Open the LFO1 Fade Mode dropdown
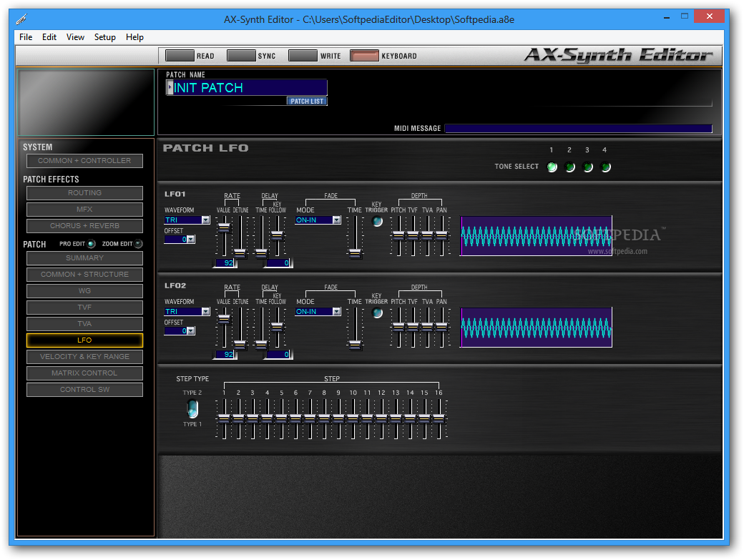The height and width of the screenshot is (560, 744). coord(336,220)
